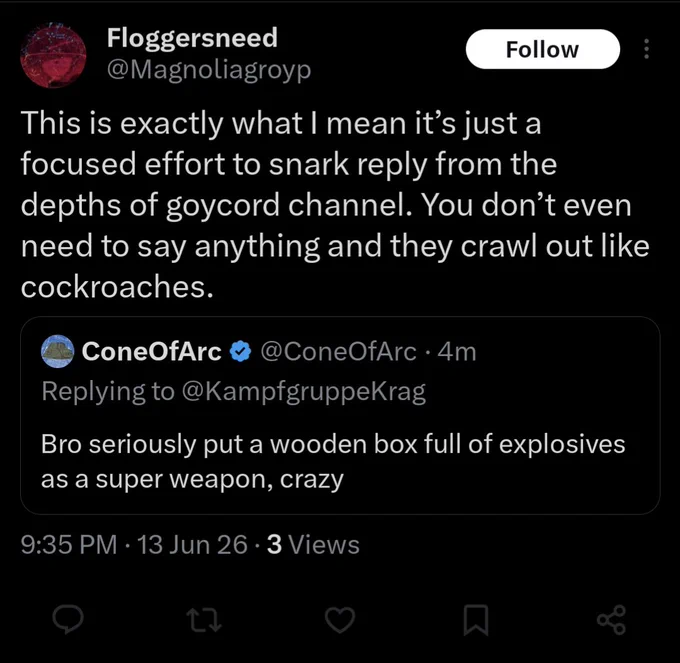Click the 9:35 PM timestamp
This screenshot has height=663, width=680.
(x=69, y=545)
